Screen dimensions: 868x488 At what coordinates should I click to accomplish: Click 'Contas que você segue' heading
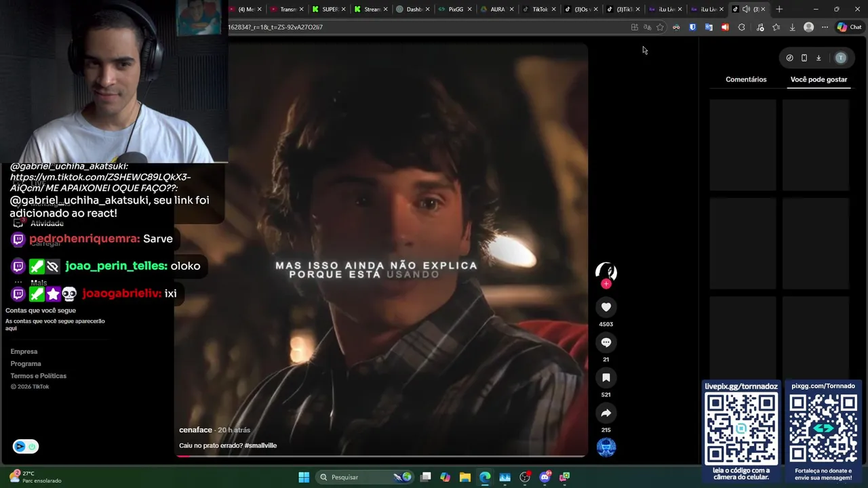[41, 310]
